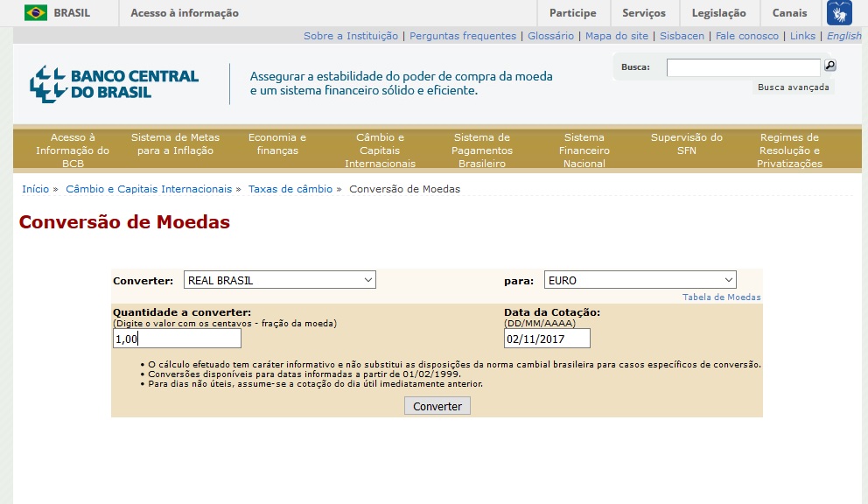Click into the Busca search box

coord(743,67)
